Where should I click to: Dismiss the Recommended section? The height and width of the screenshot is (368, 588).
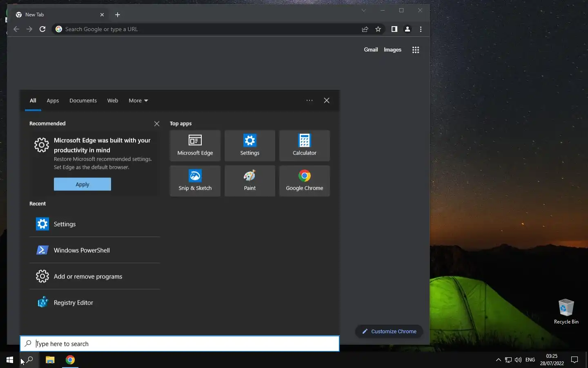click(x=157, y=123)
